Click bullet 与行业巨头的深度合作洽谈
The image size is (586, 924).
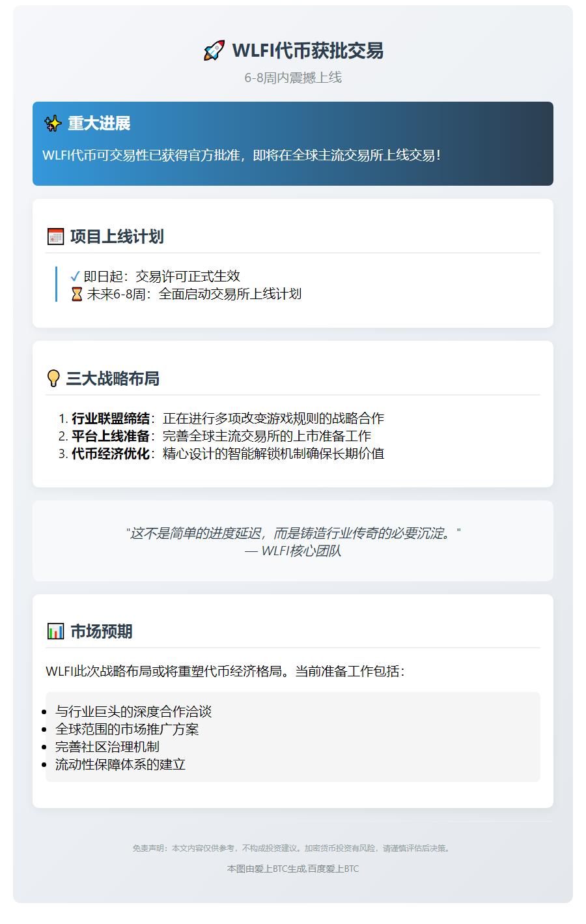(x=133, y=712)
